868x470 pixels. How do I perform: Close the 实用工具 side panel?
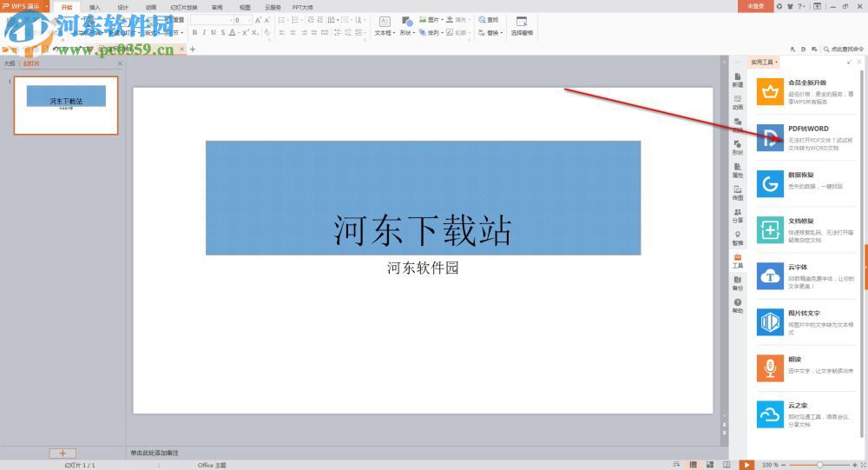[x=859, y=62]
